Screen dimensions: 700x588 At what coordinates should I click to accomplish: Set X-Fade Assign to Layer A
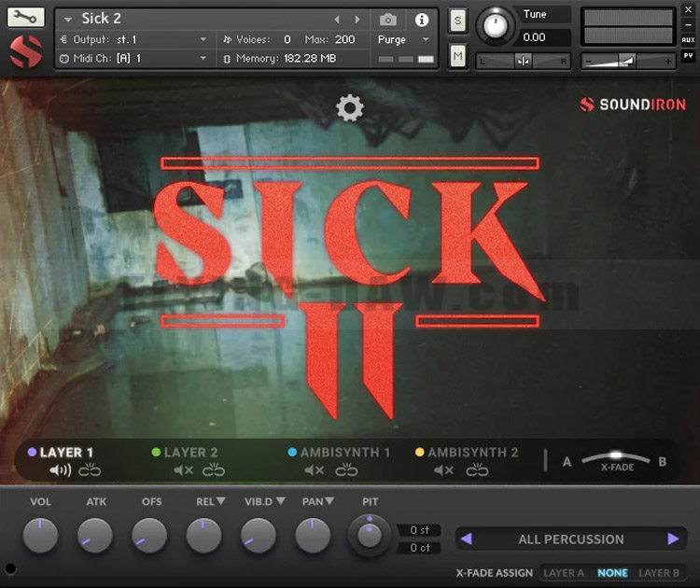pos(564,573)
